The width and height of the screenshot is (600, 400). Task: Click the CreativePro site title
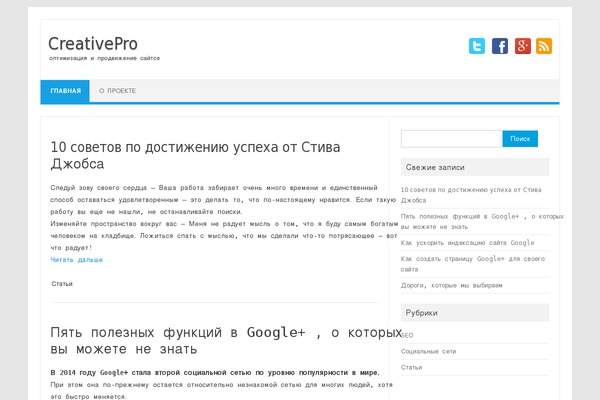pos(93,44)
